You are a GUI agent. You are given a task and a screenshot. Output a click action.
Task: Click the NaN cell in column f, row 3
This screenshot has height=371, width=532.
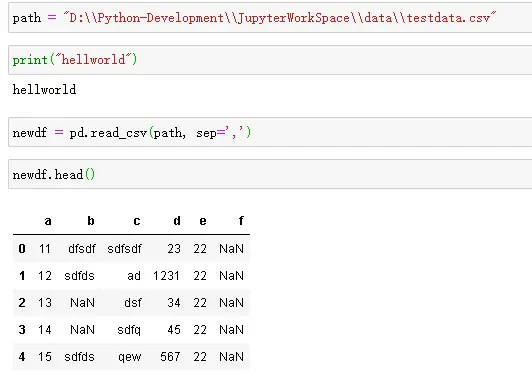click(231, 330)
